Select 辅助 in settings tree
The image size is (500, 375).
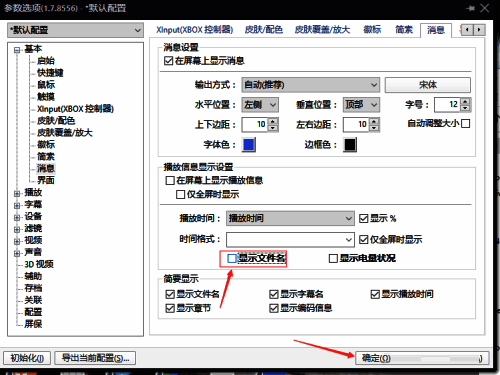tap(33, 276)
